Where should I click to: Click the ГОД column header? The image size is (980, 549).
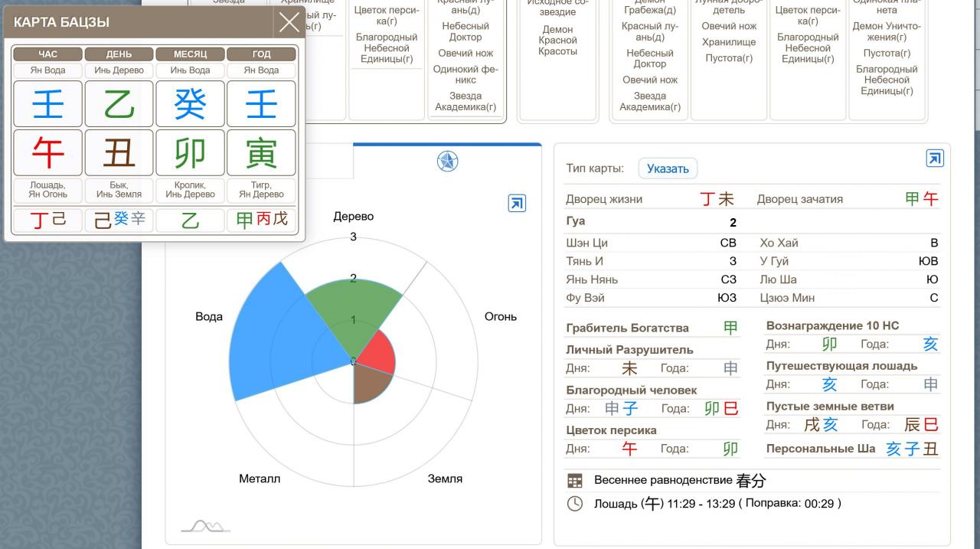click(261, 54)
